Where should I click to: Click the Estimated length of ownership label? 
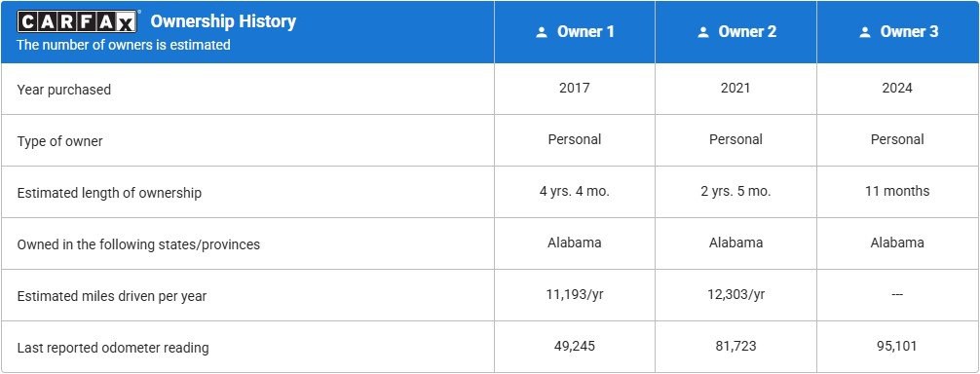[x=109, y=193]
